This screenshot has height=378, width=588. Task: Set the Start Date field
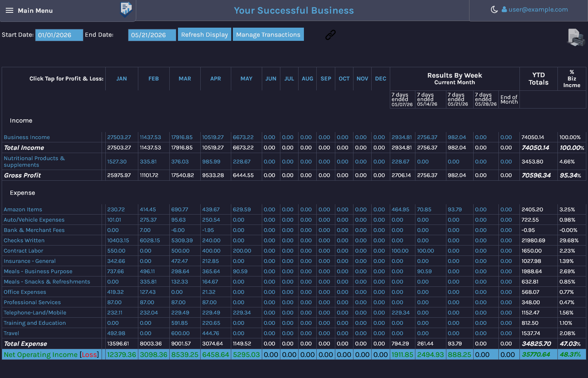pyautogui.click(x=59, y=35)
